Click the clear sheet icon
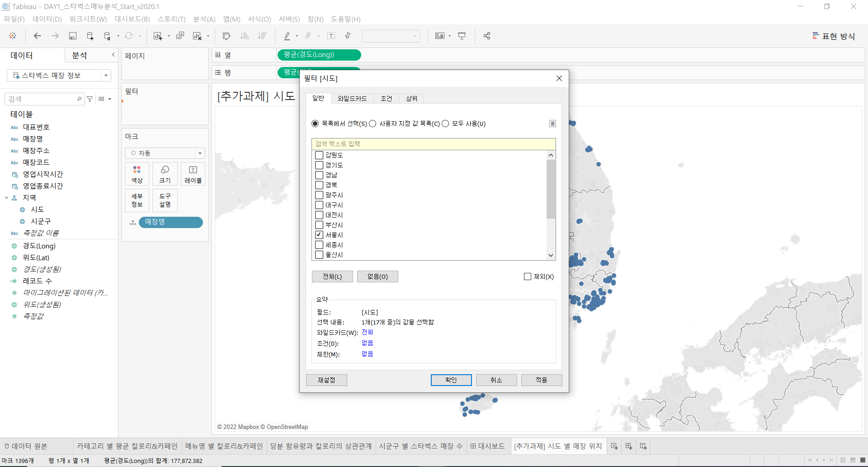The image size is (868, 467). [197, 36]
